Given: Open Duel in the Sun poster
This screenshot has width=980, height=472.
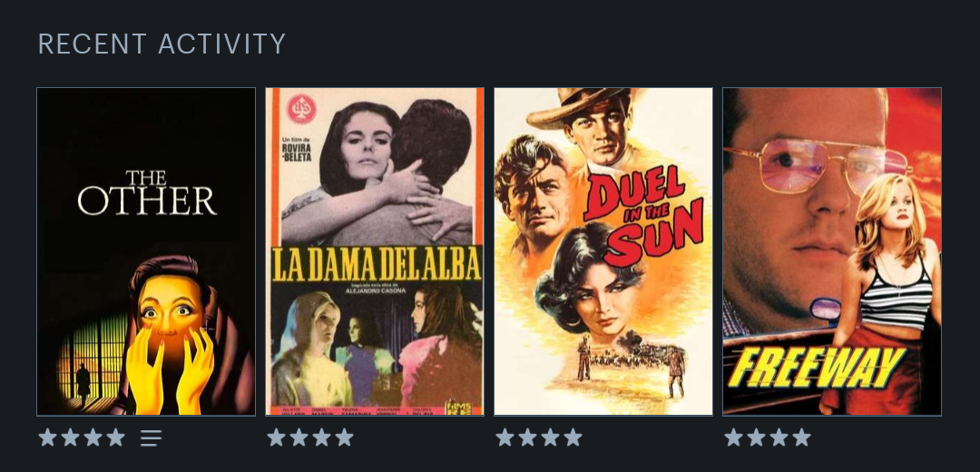Looking at the screenshot, I should [603, 252].
